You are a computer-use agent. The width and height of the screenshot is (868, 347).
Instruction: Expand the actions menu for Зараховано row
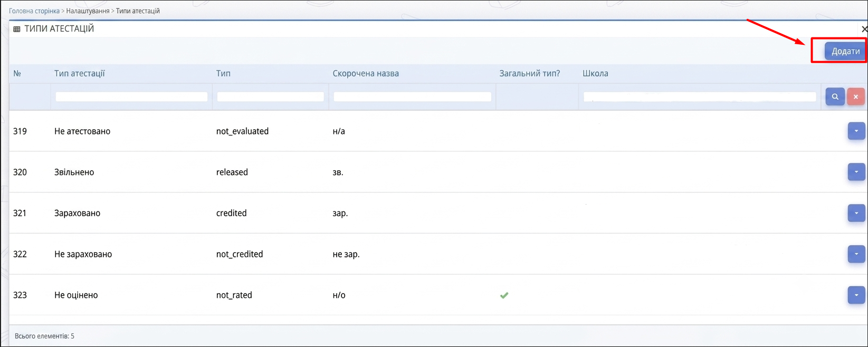pyautogui.click(x=856, y=213)
